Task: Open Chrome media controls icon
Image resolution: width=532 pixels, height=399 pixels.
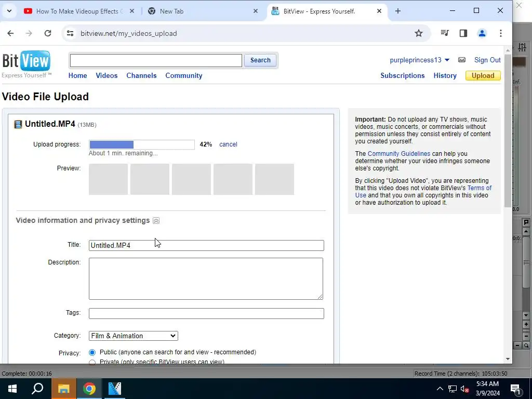Action: click(445, 33)
